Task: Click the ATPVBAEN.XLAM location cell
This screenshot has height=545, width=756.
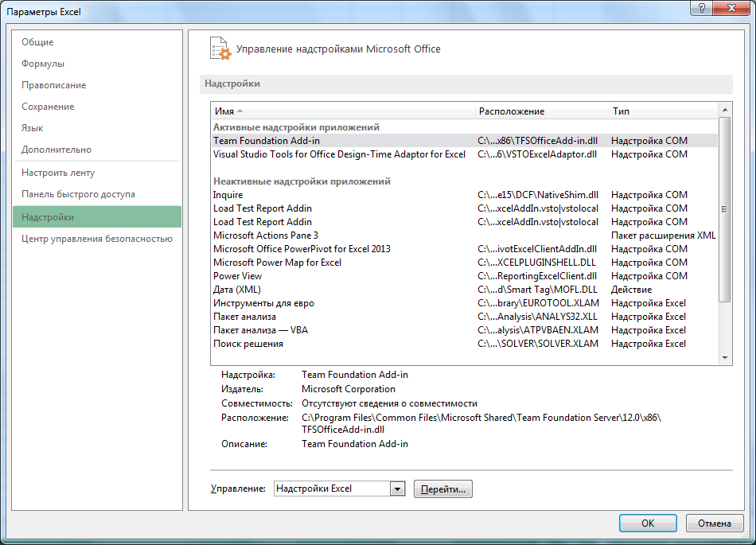Action: point(538,330)
